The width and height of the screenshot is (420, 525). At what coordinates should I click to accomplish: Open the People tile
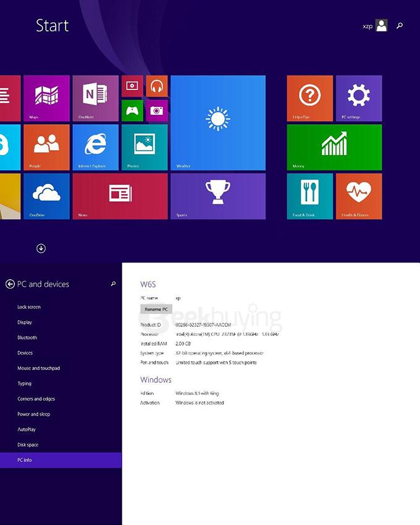[46, 148]
